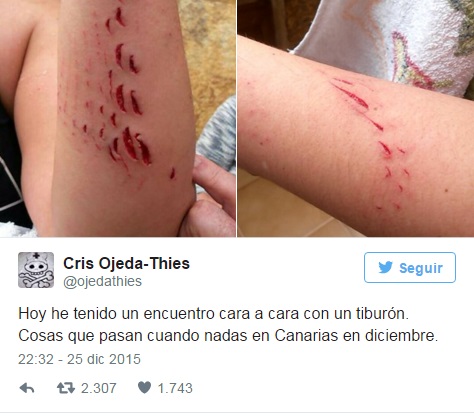Follow the account via the Seguir label
Screen dimensions: 474x417
point(421,268)
